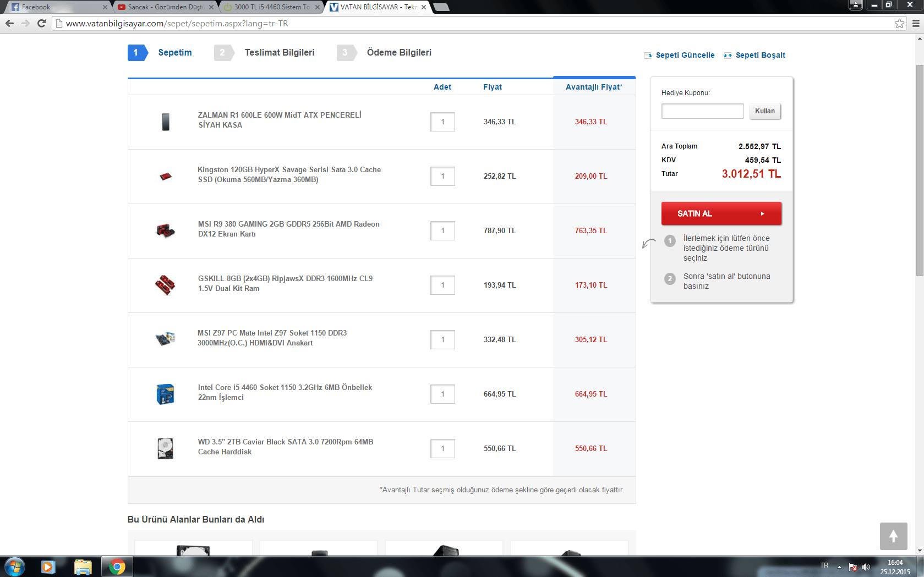Open the Intel Core i5 4460 thumbnail
The width and height of the screenshot is (924, 577).
point(165,394)
